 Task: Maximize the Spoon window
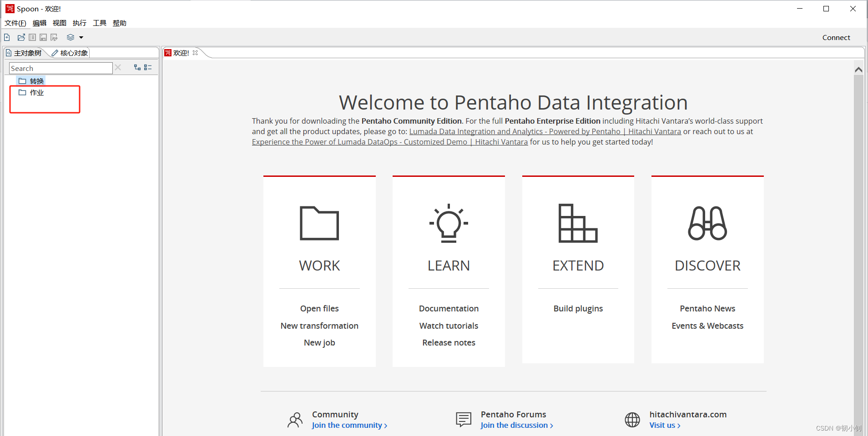(826, 9)
